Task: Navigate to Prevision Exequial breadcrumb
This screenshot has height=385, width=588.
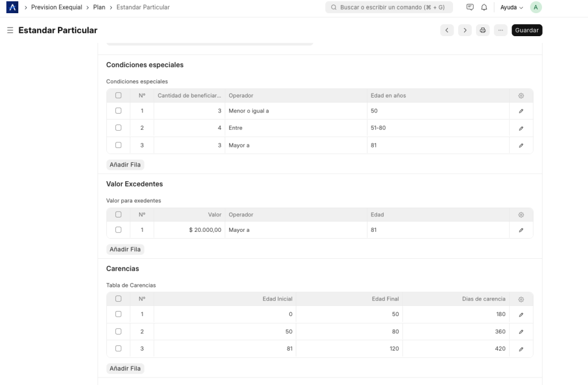Action: point(56,7)
